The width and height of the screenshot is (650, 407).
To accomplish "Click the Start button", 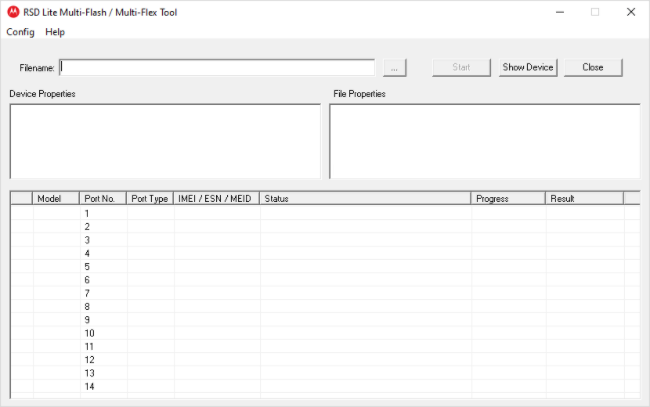I will point(461,68).
